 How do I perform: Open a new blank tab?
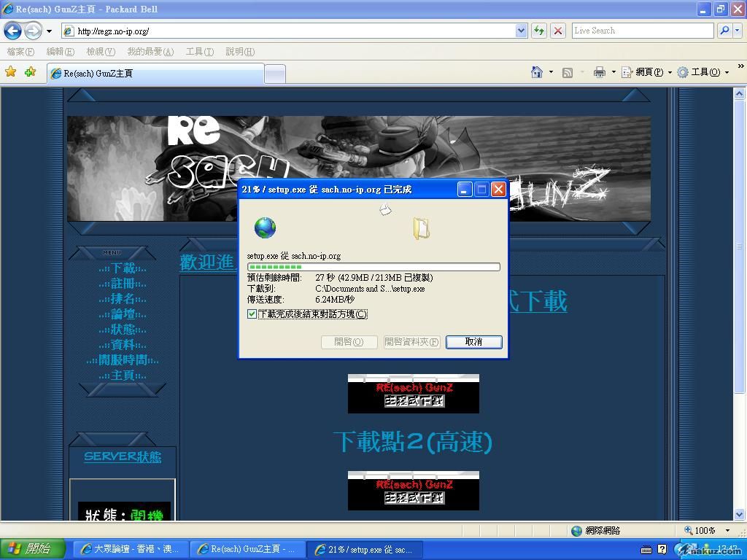(x=275, y=74)
